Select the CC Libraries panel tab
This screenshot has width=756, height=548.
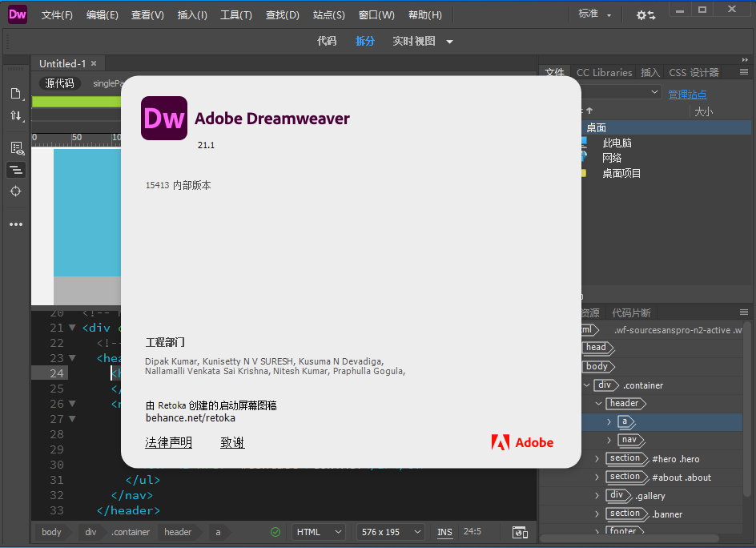pyautogui.click(x=604, y=72)
